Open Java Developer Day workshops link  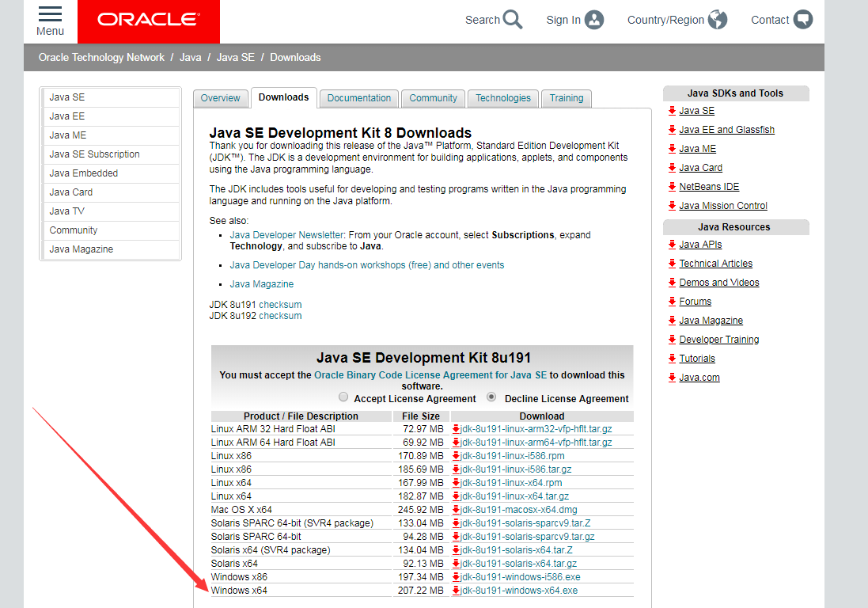[x=367, y=265]
